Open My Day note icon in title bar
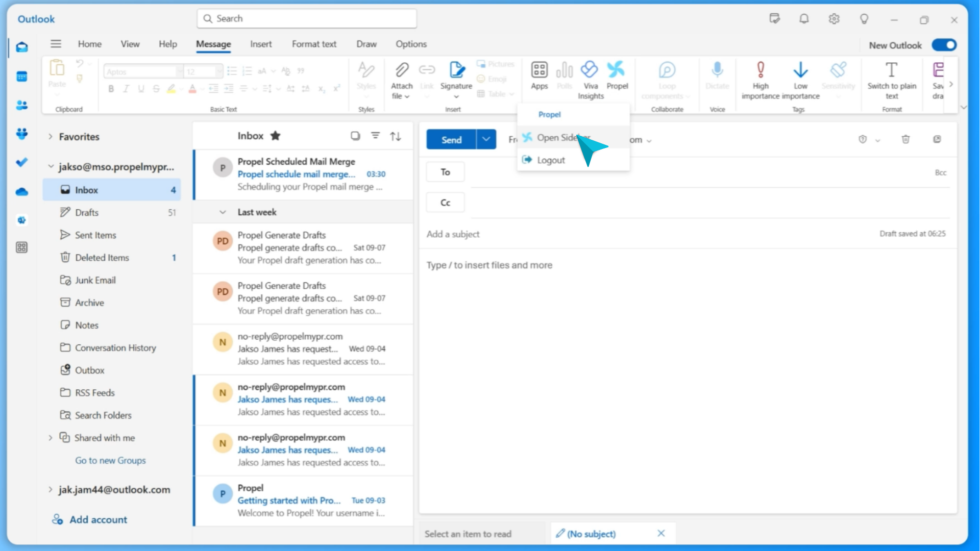Image resolution: width=980 pixels, height=551 pixels. click(x=774, y=19)
